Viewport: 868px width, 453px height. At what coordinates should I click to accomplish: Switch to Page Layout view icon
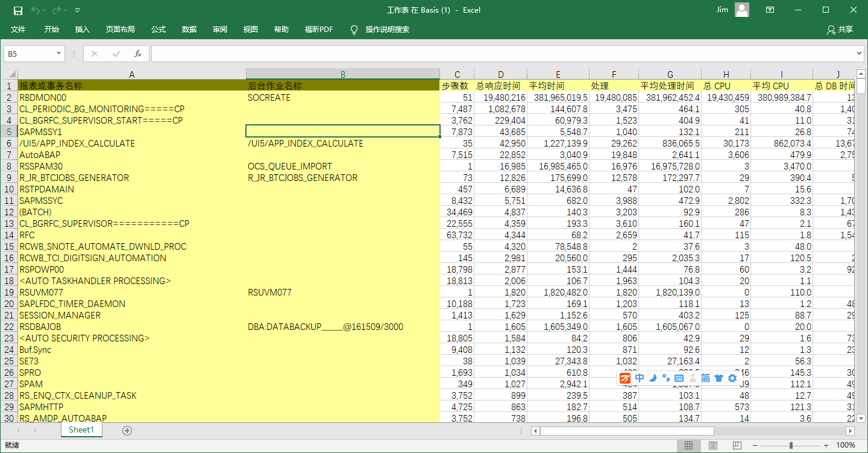[713, 445]
